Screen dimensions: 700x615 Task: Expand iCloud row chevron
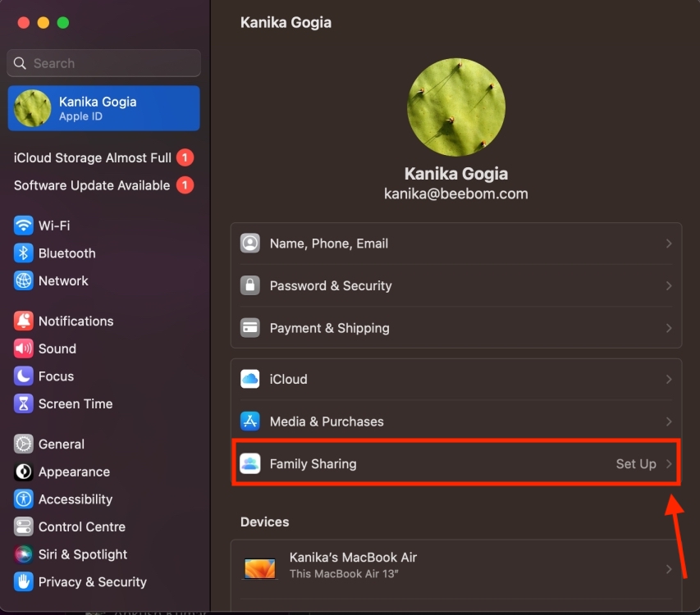point(669,379)
